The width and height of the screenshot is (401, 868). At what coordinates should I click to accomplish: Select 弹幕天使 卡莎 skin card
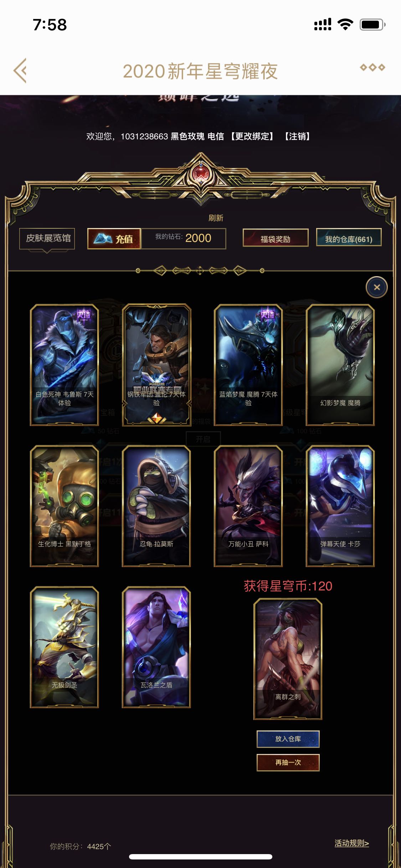pyautogui.click(x=340, y=506)
